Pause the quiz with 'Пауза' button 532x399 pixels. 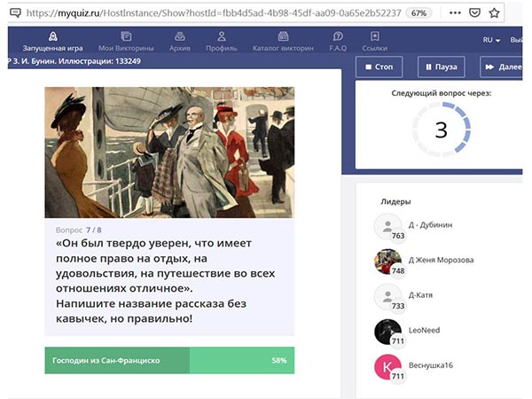(x=441, y=66)
